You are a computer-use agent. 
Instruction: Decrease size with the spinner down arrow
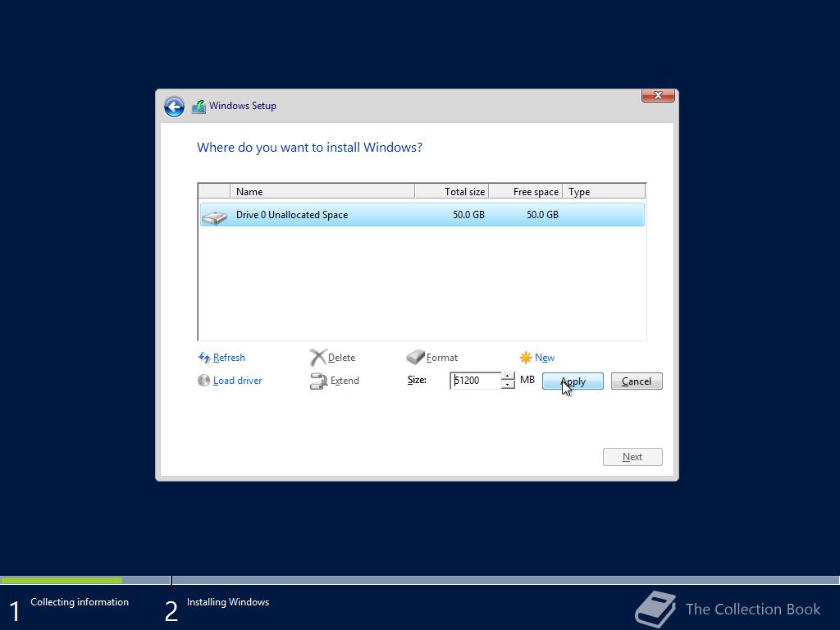point(508,385)
